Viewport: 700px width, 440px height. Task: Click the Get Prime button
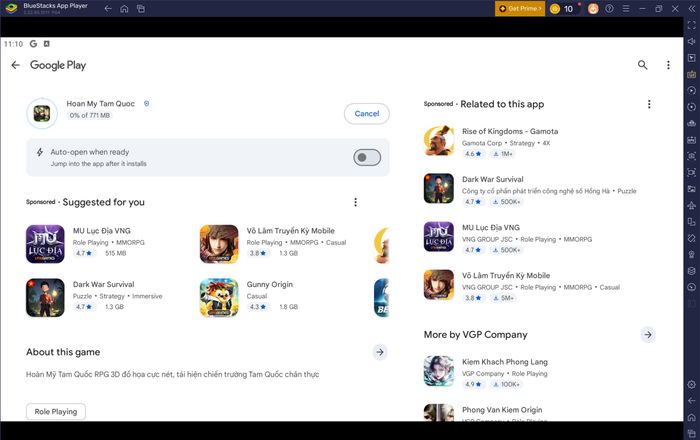(520, 8)
